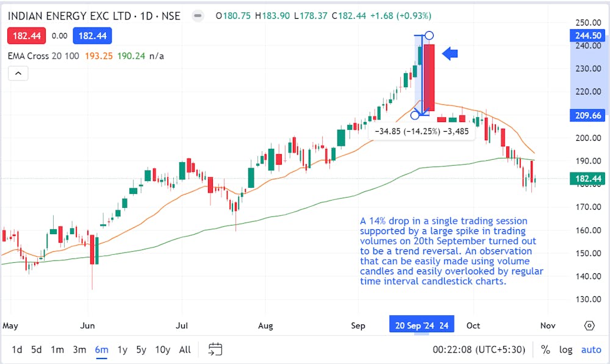610x364 pixels.
Task: Choose the 1y timeframe
Action: tap(121, 349)
